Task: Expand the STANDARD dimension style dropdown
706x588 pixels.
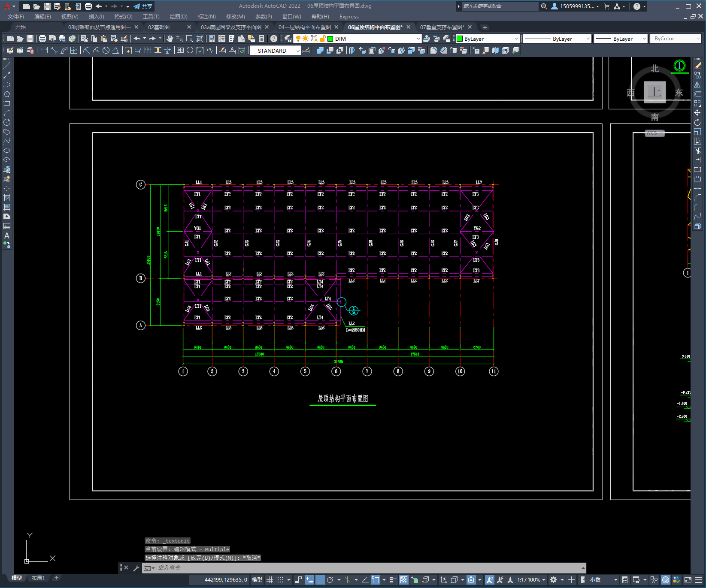Action: pos(298,51)
